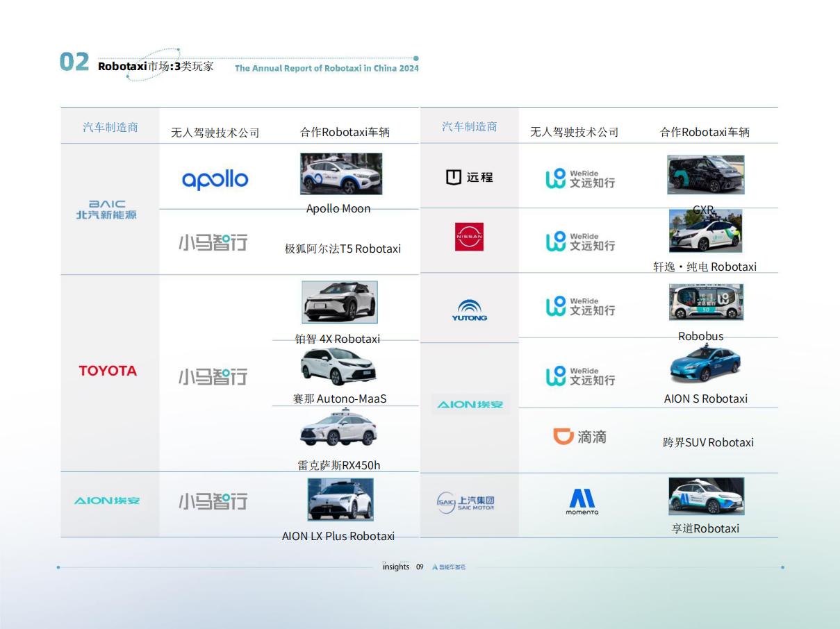This screenshot has height=629, width=840.
Task: Click the slide title 'Robotaxi市场:3类玩家'
Action: pos(156,67)
